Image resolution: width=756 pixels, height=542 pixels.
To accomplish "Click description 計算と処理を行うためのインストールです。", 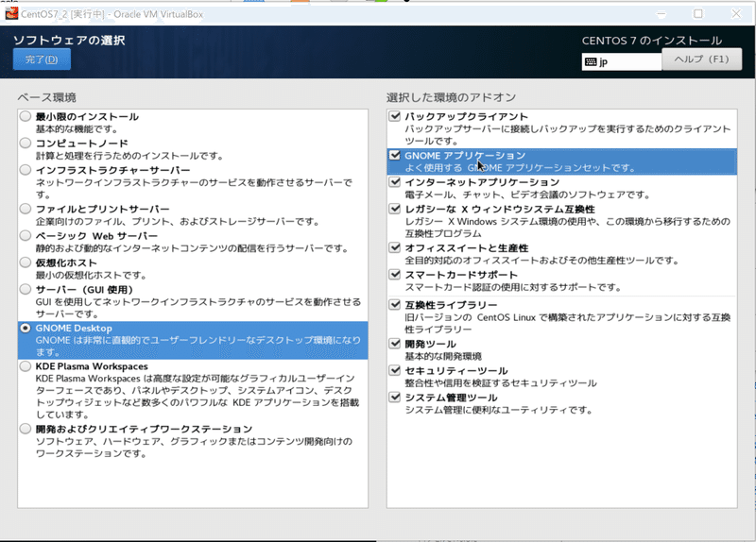I will 129,156.
